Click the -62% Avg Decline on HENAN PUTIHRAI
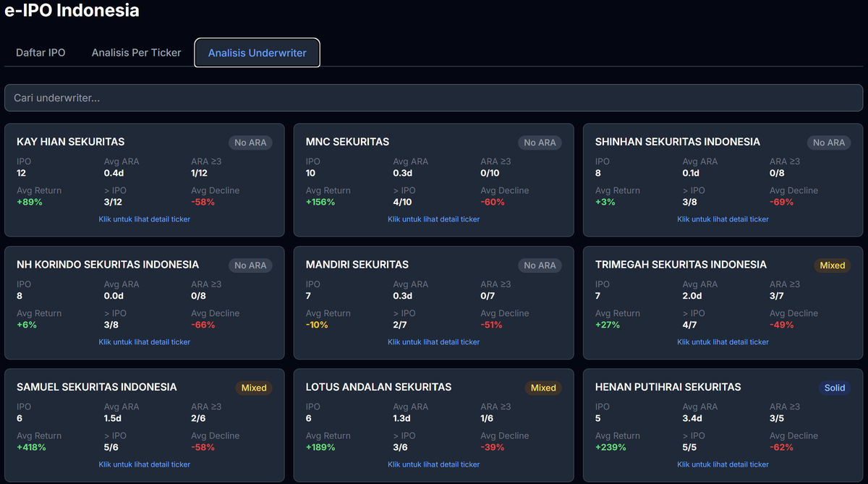 tap(782, 447)
